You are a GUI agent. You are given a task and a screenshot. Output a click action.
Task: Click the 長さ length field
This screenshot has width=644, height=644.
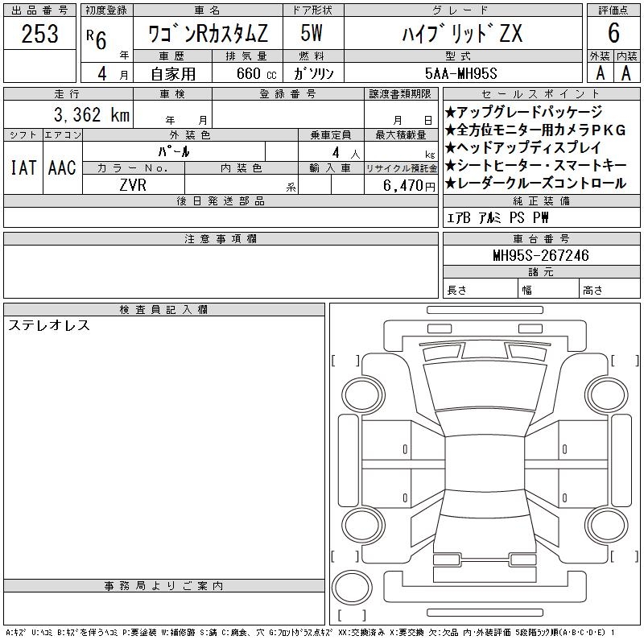point(481,290)
